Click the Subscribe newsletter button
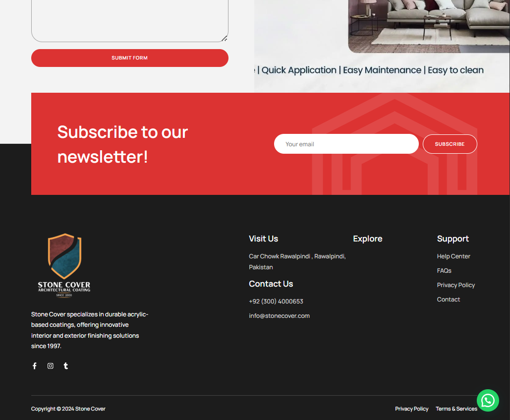Image resolution: width=510 pixels, height=420 pixels. click(x=450, y=144)
